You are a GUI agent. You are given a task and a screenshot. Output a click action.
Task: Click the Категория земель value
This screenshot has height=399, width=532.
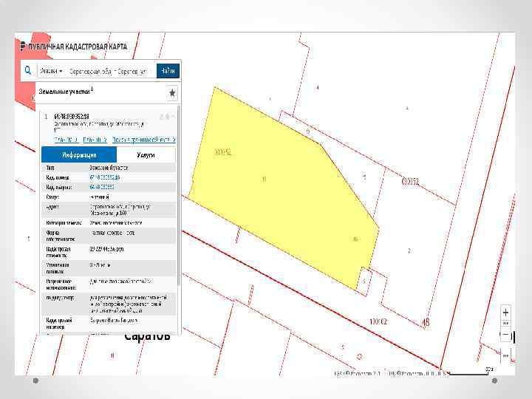[x=116, y=223]
